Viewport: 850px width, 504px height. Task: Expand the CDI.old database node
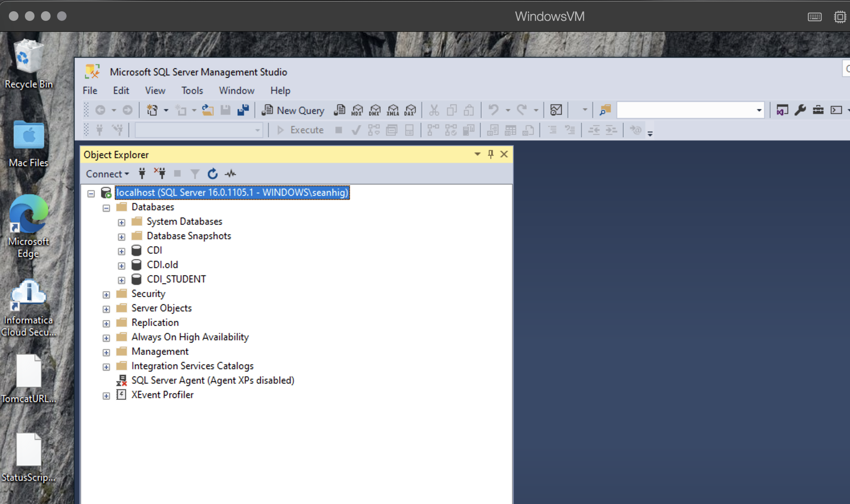(122, 266)
